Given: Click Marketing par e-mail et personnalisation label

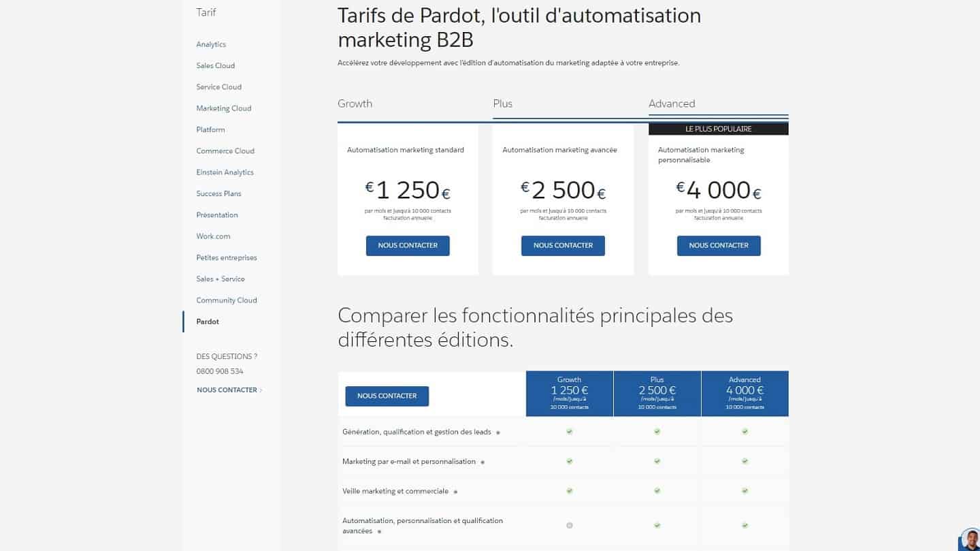Looking at the screenshot, I should [409, 462].
